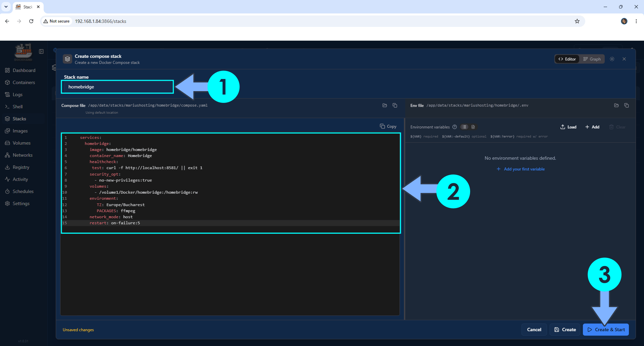
Task: Load environment variables from file
Action: click(568, 127)
